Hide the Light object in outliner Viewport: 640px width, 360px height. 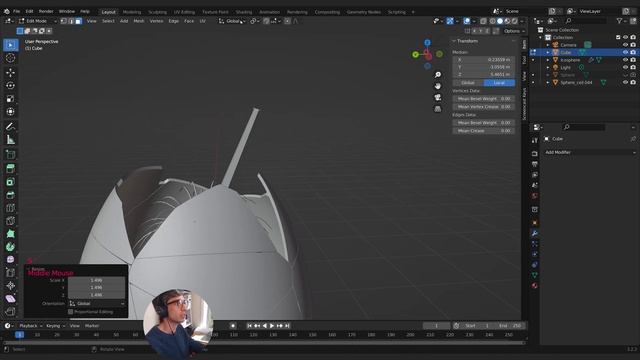[x=625, y=67]
